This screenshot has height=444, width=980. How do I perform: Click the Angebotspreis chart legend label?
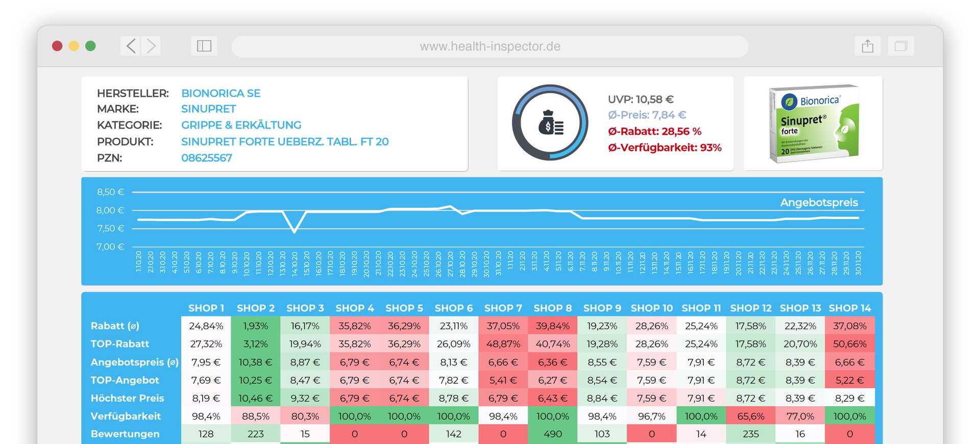pyautogui.click(x=819, y=203)
